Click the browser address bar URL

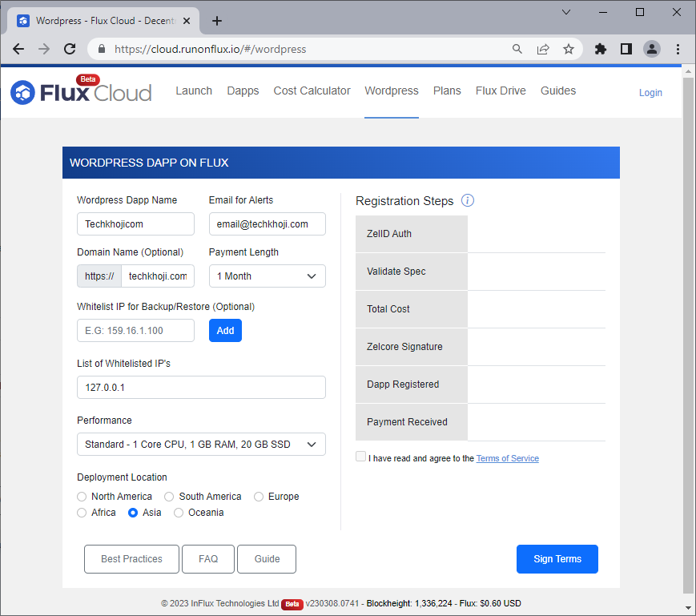tap(211, 49)
